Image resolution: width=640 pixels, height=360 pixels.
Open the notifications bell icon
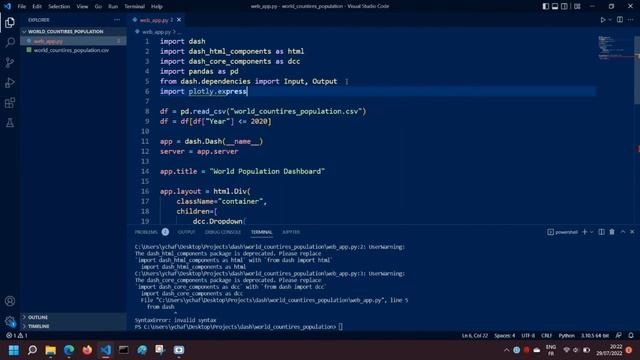pos(631,336)
